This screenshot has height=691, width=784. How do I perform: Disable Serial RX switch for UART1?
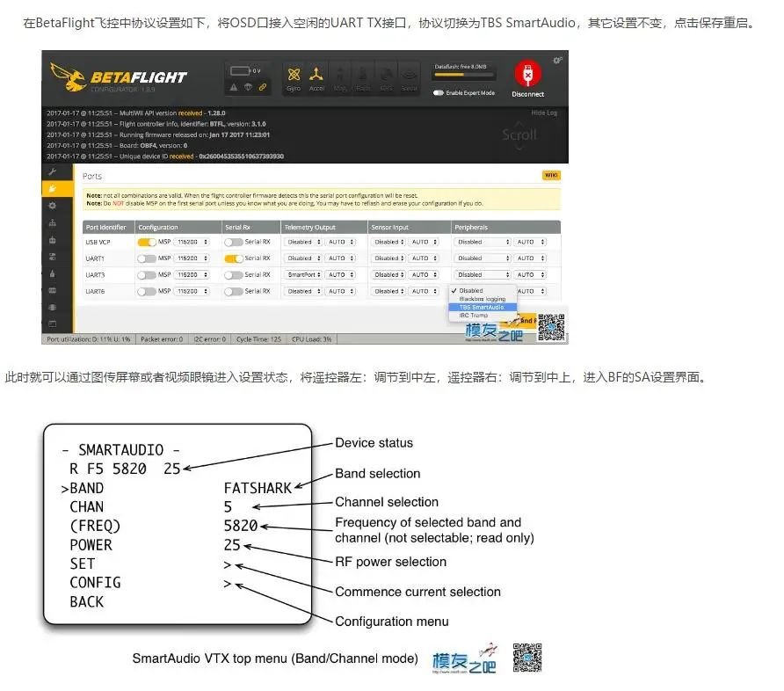tap(233, 258)
